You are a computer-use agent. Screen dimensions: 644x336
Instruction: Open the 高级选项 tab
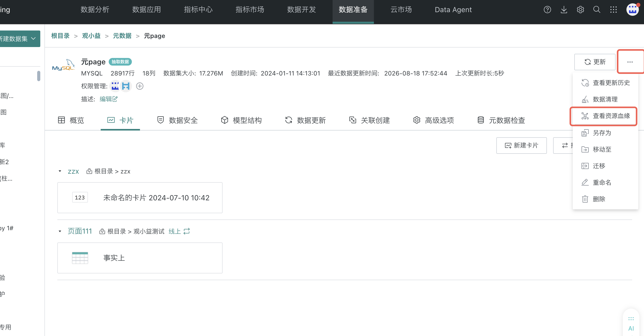pyautogui.click(x=433, y=120)
